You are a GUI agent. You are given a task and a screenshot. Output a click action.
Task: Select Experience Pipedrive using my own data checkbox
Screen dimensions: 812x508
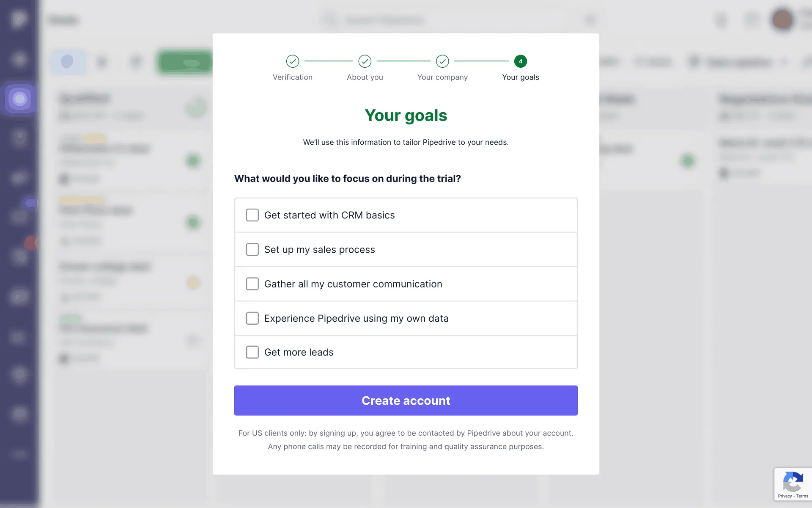tap(252, 318)
